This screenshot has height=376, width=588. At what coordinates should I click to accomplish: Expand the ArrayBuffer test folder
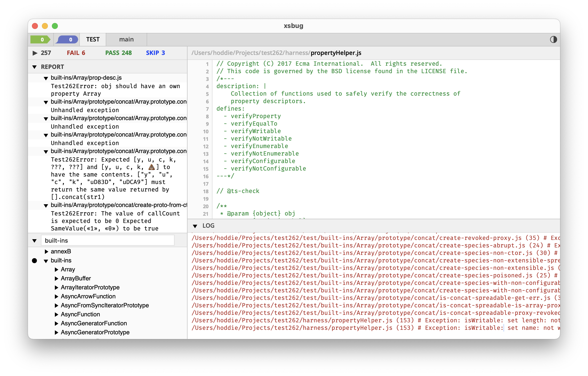pos(57,279)
